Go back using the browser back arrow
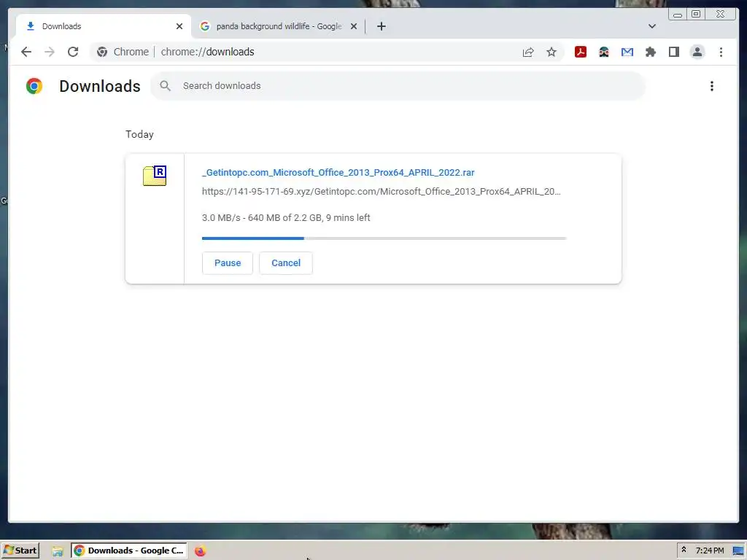Screen dimensions: 747x560 pos(26,52)
